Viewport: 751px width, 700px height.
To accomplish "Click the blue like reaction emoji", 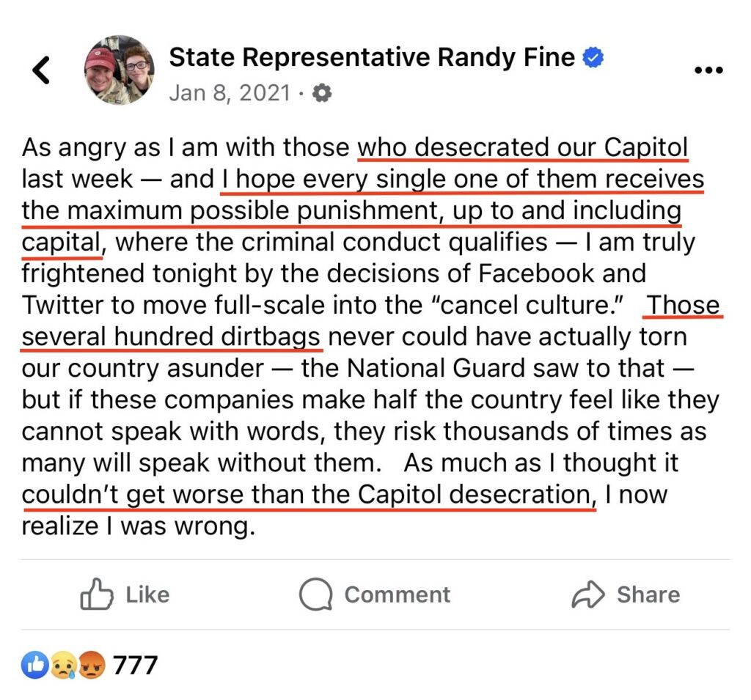I will pyautogui.click(x=34, y=666).
